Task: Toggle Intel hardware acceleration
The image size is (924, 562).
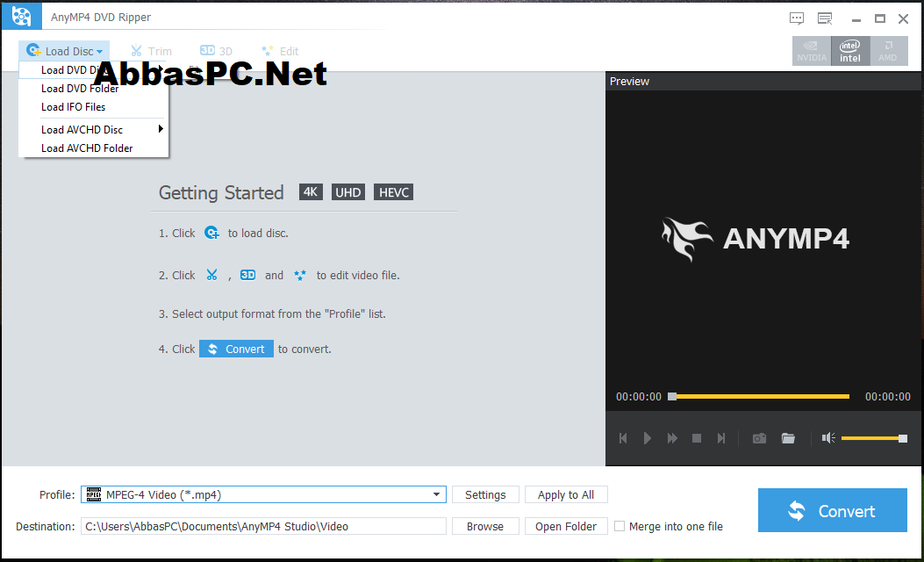Action: (x=849, y=51)
